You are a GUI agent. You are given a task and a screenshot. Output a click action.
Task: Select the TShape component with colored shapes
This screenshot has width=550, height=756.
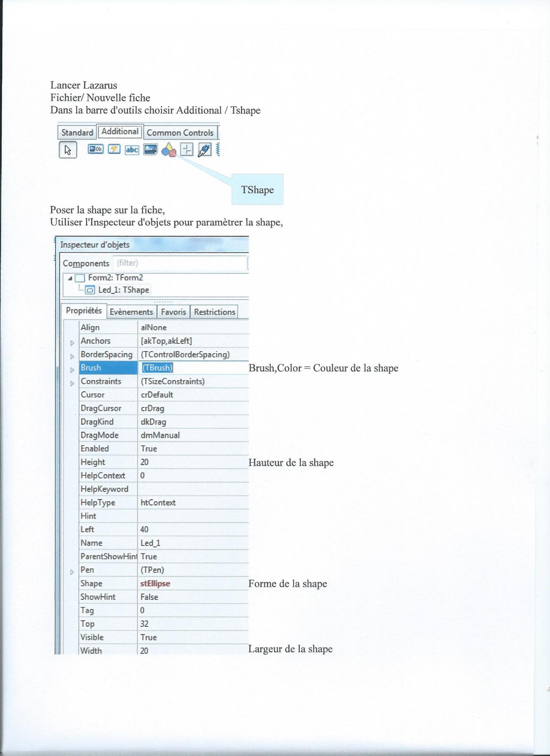pyautogui.click(x=169, y=150)
